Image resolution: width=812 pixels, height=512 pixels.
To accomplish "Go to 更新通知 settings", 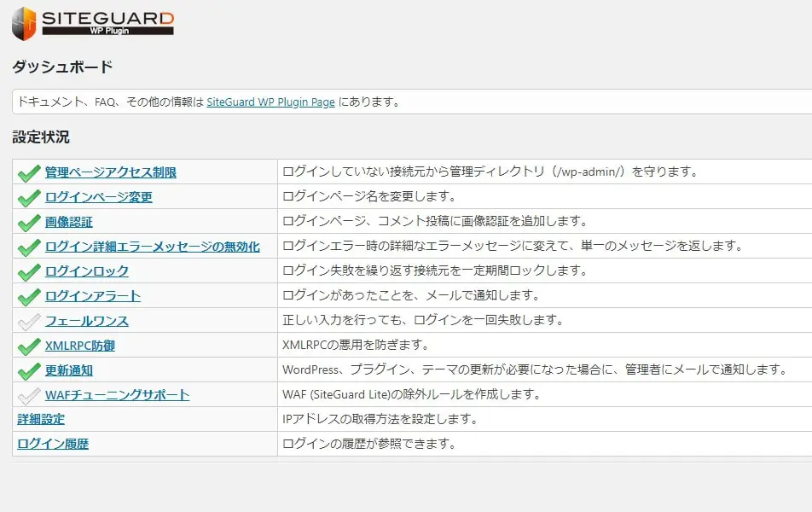I will (x=69, y=370).
